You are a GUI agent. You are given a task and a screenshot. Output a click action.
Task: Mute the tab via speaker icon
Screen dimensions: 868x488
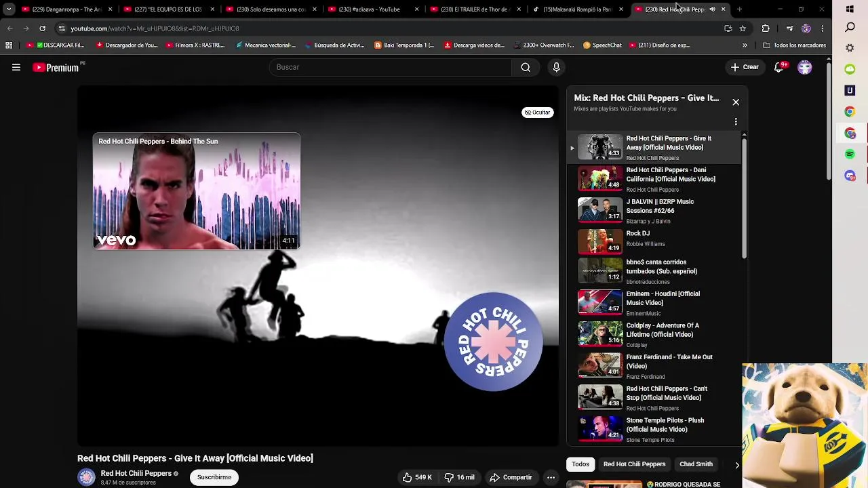(712, 9)
